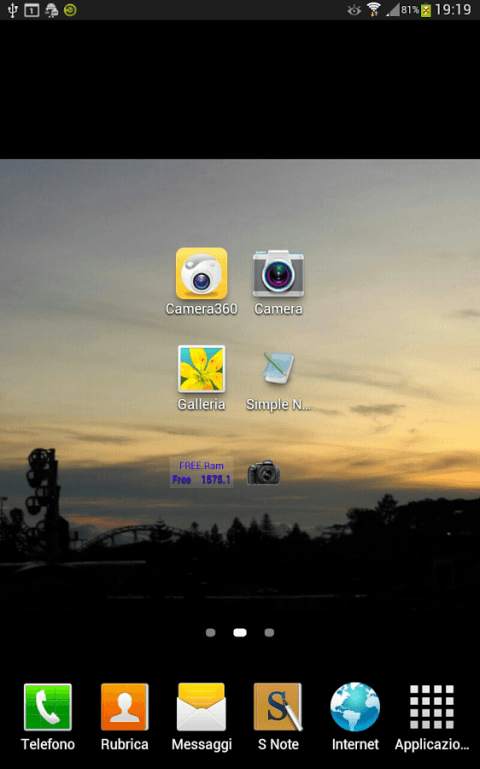
Task: Tap the Smart Stay eye icon
Action: 354,10
